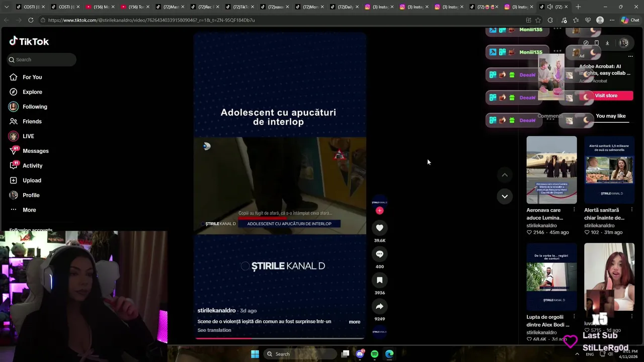
Task: Click the TikTok coin icon in the top bar
Action: [586, 43]
